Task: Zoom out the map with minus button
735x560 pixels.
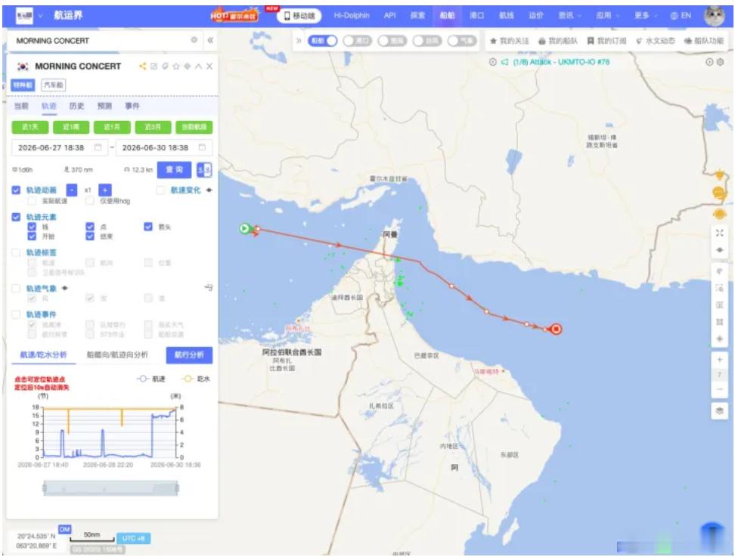Action: pos(720,389)
